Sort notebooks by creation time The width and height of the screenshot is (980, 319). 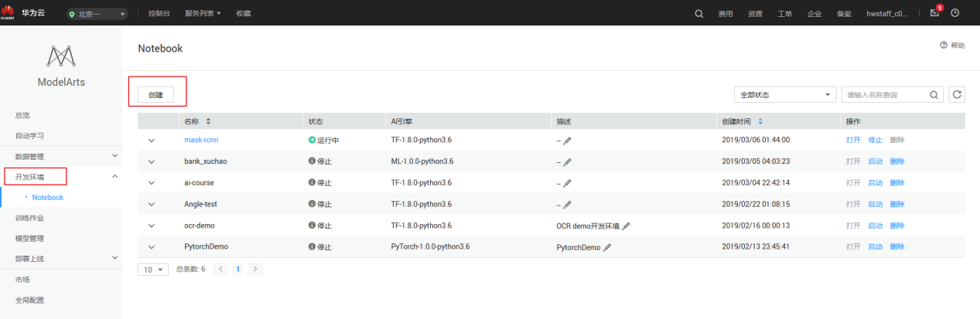click(760, 121)
